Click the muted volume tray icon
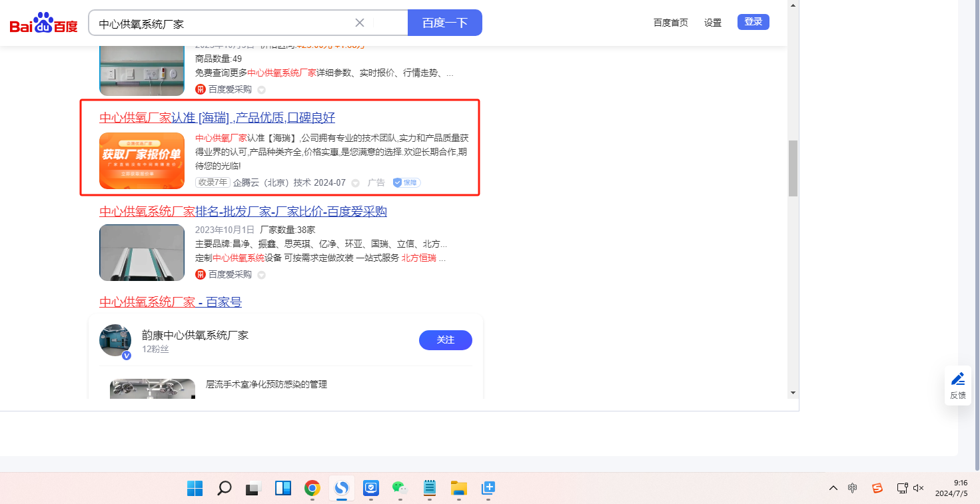 pos(919,488)
